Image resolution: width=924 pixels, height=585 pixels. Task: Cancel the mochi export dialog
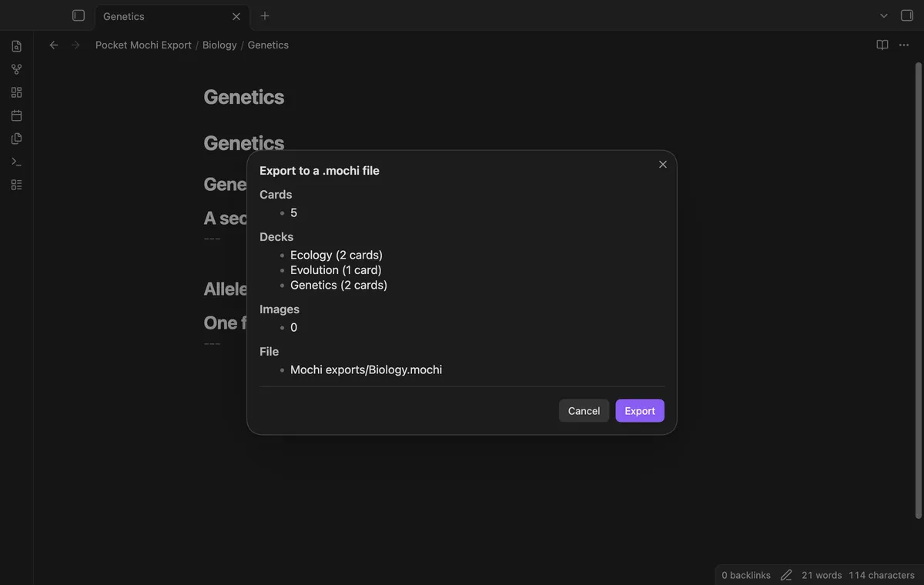[584, 411]
